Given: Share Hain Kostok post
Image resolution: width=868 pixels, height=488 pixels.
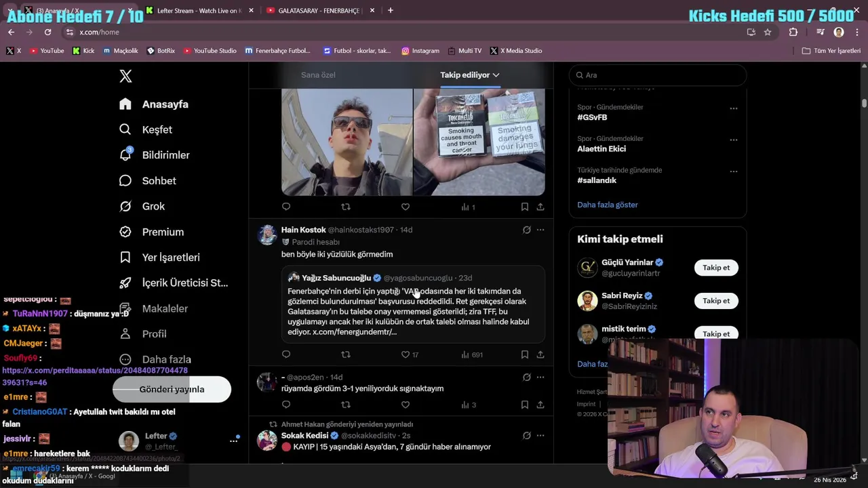Looking at the screenshot, I should (540, 354).
